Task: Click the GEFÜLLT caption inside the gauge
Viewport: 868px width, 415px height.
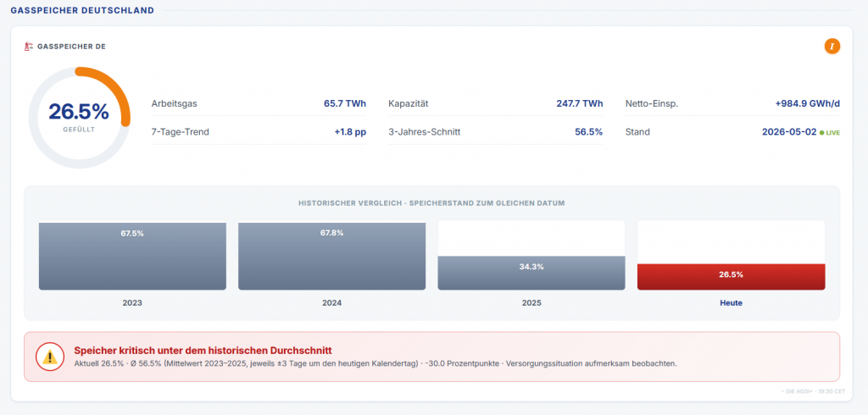Action: pos(79,130)
